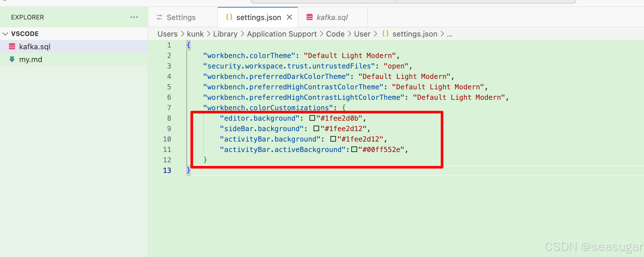
Task: Select settings.json in the breadcrumb path
Action: tap(415, 34)
